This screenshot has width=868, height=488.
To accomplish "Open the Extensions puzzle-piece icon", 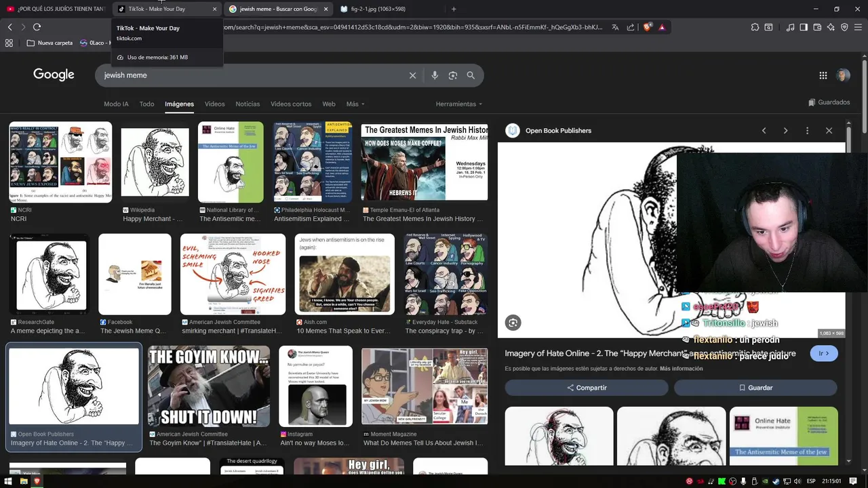I will [755, 27].
